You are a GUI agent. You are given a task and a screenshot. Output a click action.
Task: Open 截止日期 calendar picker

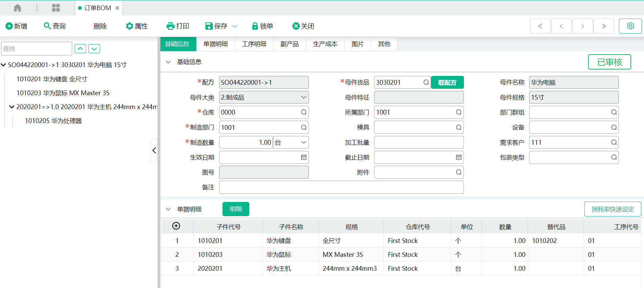(x=458, y=157)
